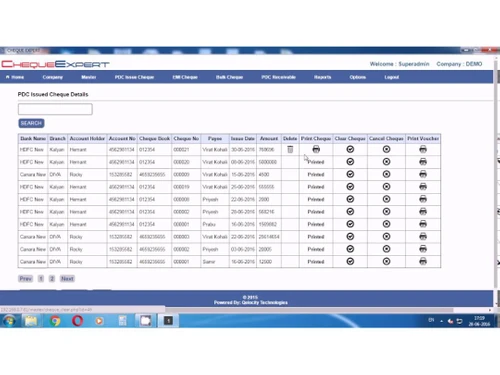Launch Google Chrome from the taskbar

point(55,321)
